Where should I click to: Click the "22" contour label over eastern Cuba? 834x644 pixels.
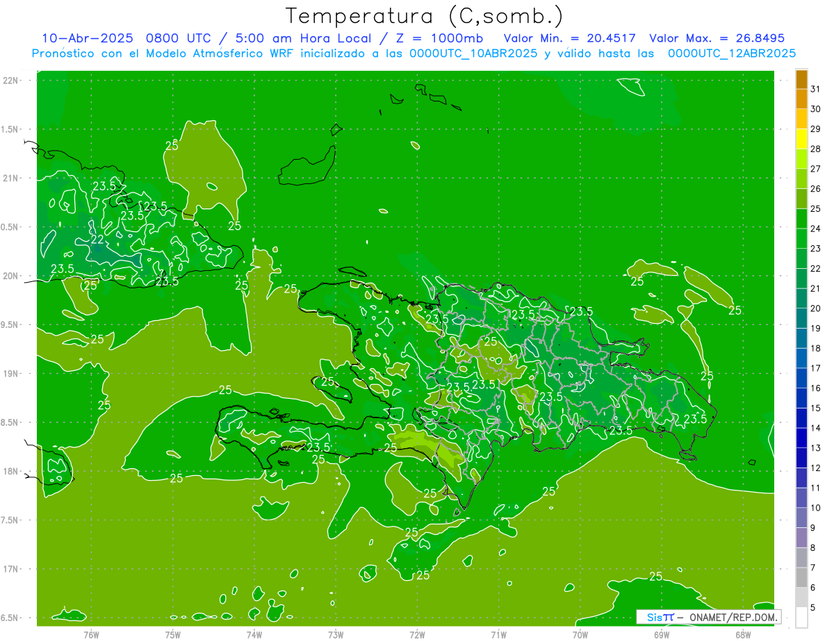click(97, 239)
